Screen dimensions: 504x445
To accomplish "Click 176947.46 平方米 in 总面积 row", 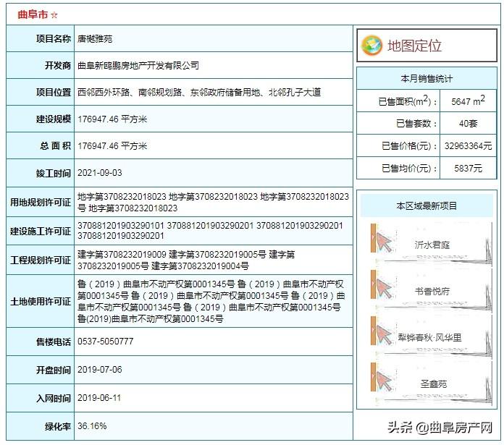I will click(112, 146).
